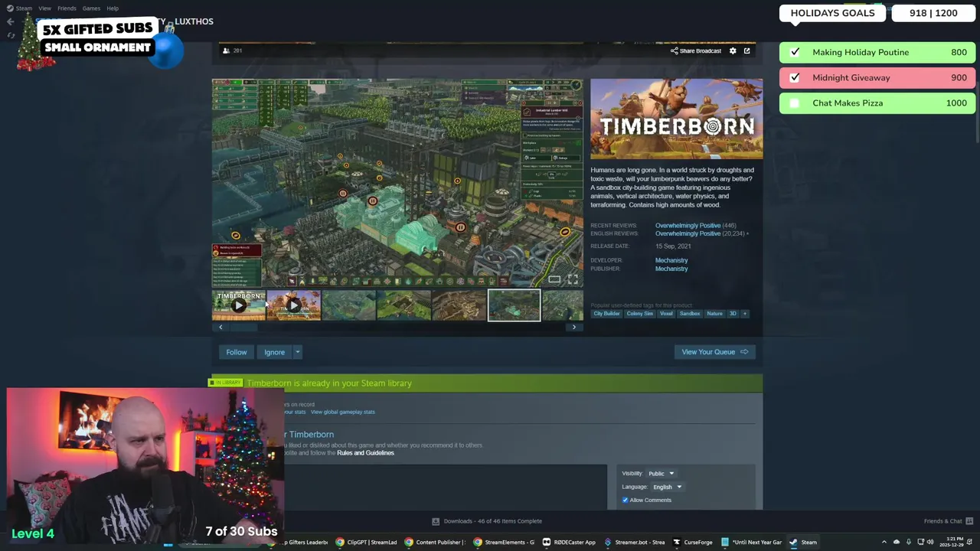This screenshot has width=980, height=551.
Task: Click the Share Broadcast link
Action: (696, 51)
